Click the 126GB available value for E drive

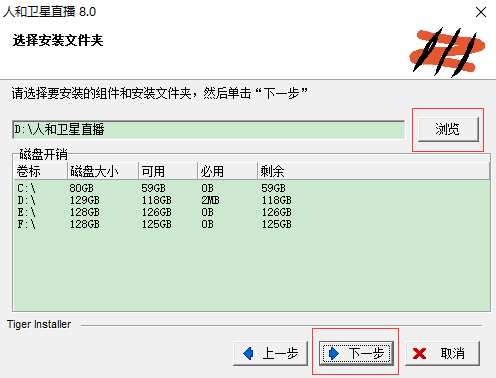157,212
